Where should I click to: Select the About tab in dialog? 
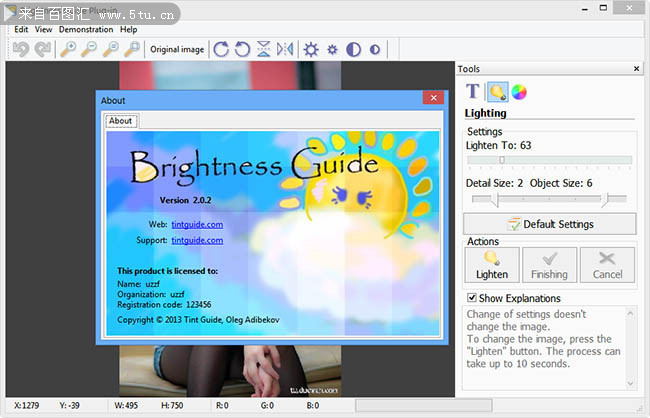click(x=121, y=121)
